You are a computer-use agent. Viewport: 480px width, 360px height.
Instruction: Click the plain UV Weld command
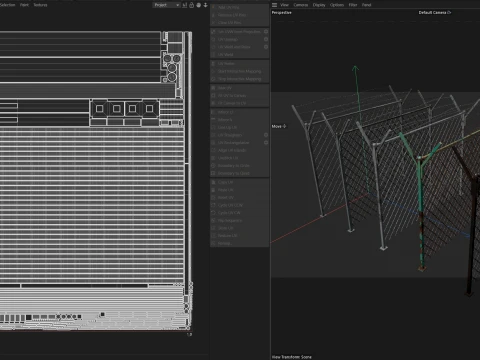point(240,55)
